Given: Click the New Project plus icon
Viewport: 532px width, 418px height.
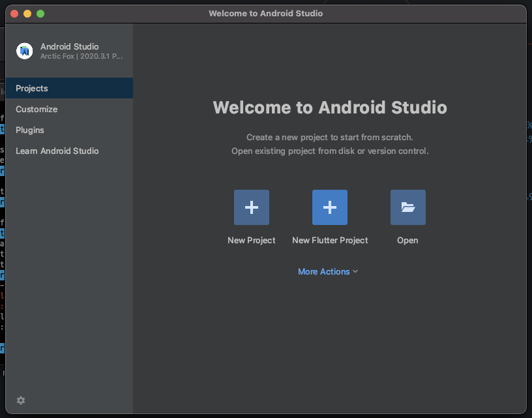Looking at the screenshot, I should tap(252, 207).
